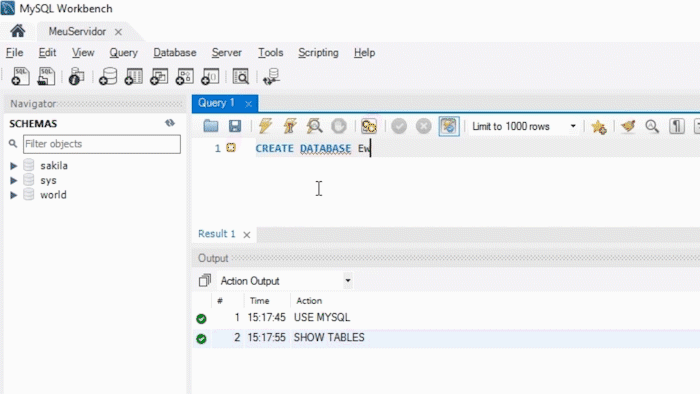This screenshot has width=700, height=394.
Task: Close the Result 1 tab
Action: tap(246, 235)
